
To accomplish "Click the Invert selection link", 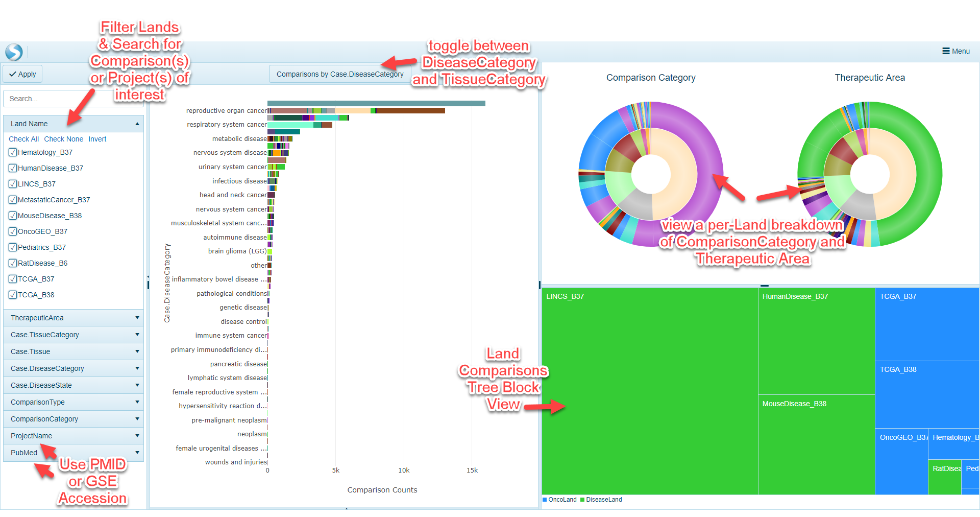I will pos(97,138).
